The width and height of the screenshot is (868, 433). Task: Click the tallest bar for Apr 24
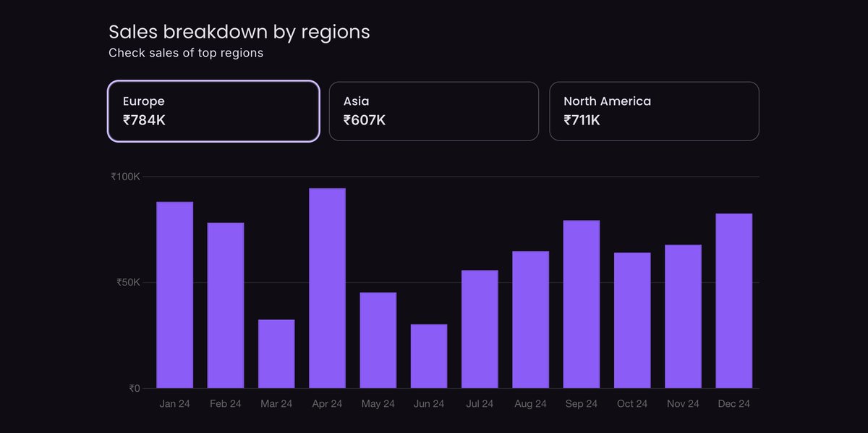pyautogui.click(x=327, y=288)
